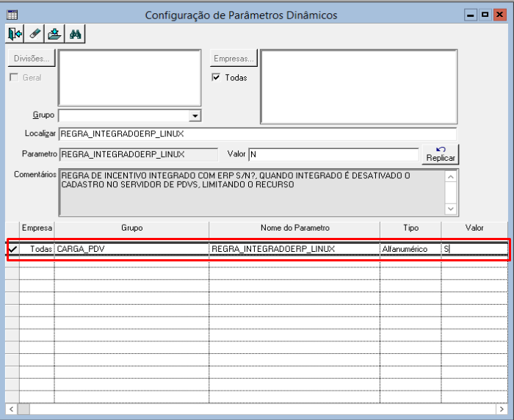
Task: Click the checkmark row selector in grid
Action: tap(12, 249)
